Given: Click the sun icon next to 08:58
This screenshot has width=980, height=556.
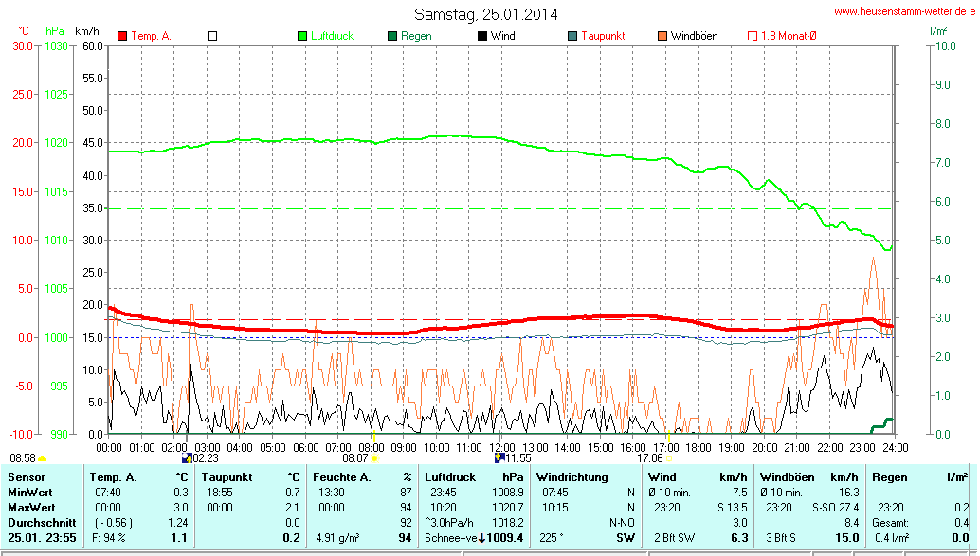Looking at the screenshot, I should (43, 458).
